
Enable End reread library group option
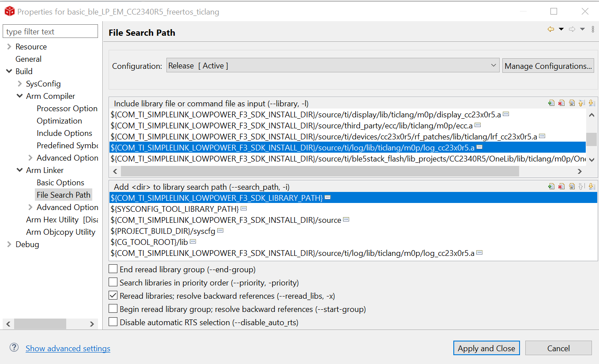coord(113,269)
